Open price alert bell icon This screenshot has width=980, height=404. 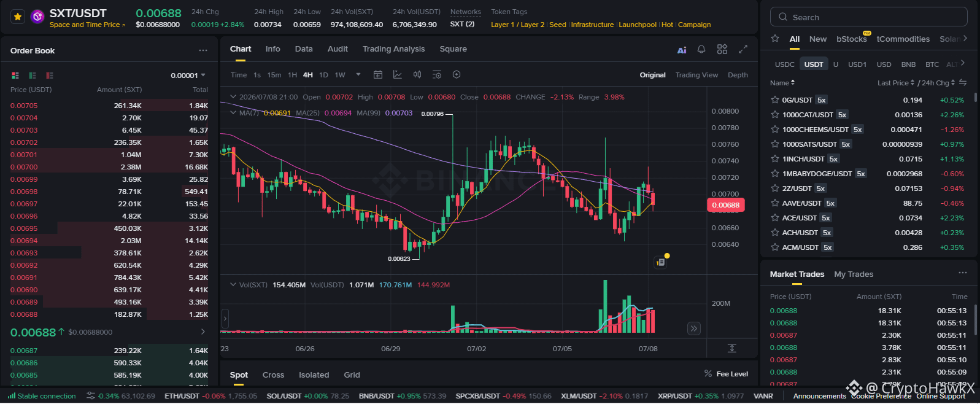701,49
